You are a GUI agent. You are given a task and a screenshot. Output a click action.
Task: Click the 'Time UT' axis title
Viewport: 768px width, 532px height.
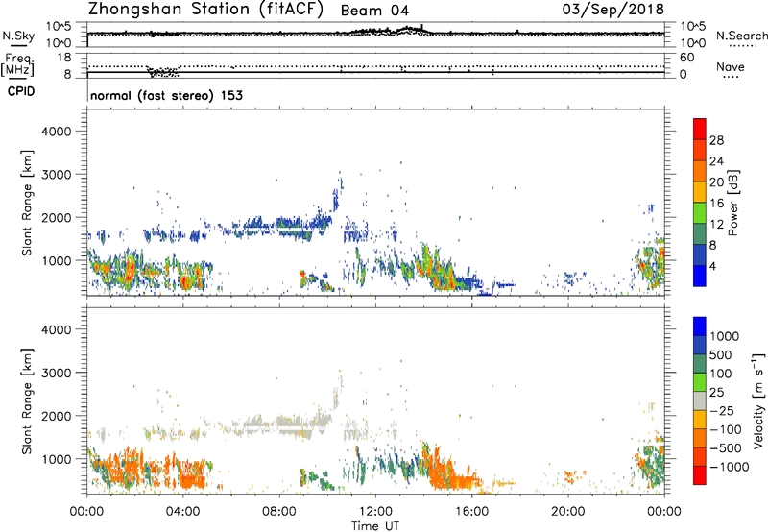[x=375, y=525]
